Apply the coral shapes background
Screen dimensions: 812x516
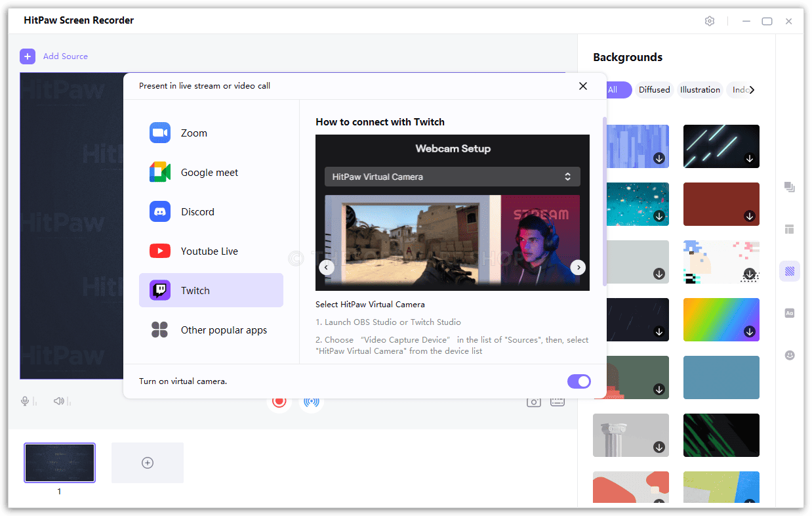[631, 488]
